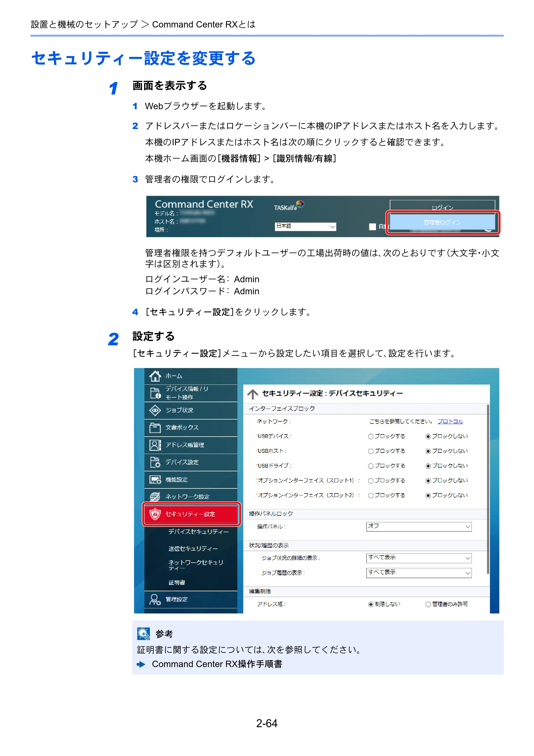This screenshot has height=756, width=534.
Task: Select 管理者のみ許可 for アドレス帳
Action: 428,605
